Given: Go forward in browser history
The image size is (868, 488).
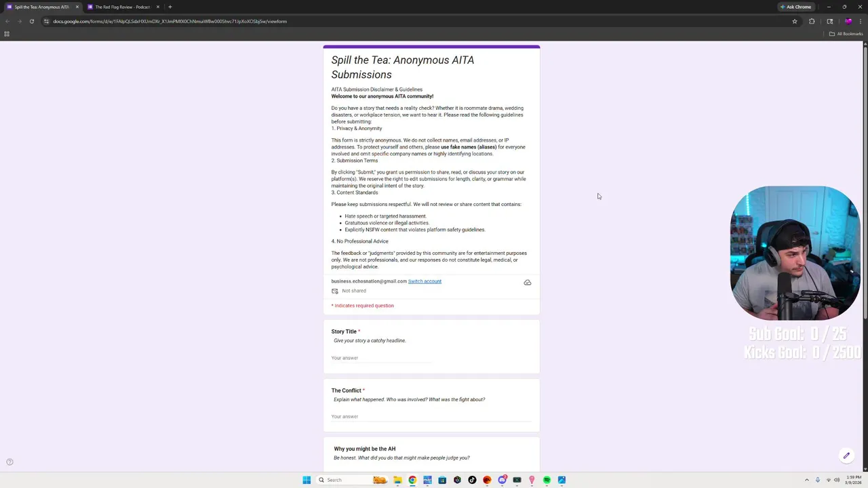Looking at the screenshot, I should [x=19, y=21].
